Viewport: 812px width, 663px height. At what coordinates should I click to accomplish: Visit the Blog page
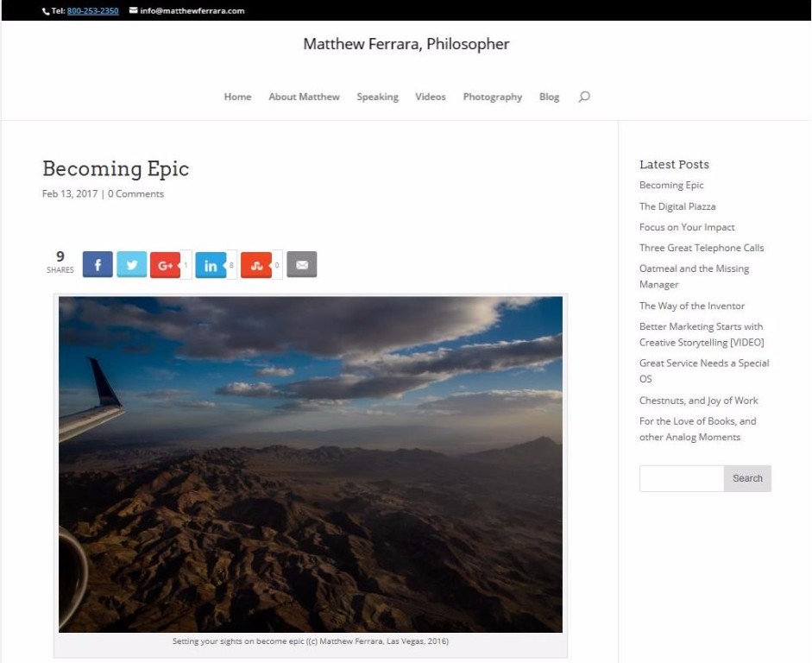(x=549, y=97)
